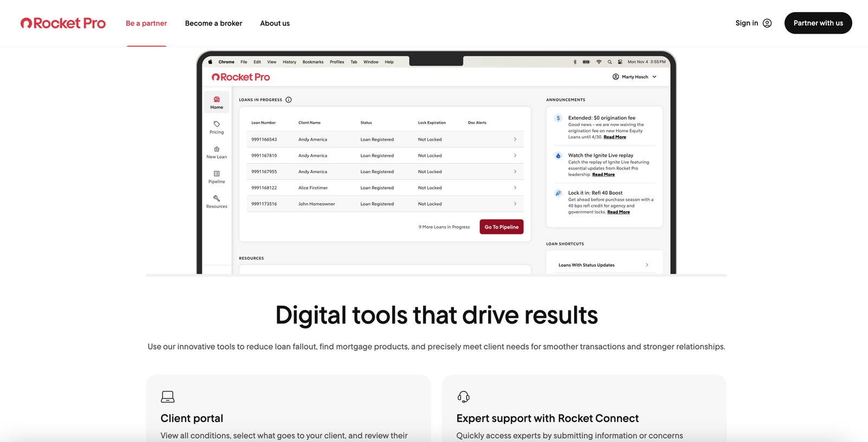The width and height of the screenshot is (868, 442).
Task: Click the Client portal heading
Action: (192, 418)
